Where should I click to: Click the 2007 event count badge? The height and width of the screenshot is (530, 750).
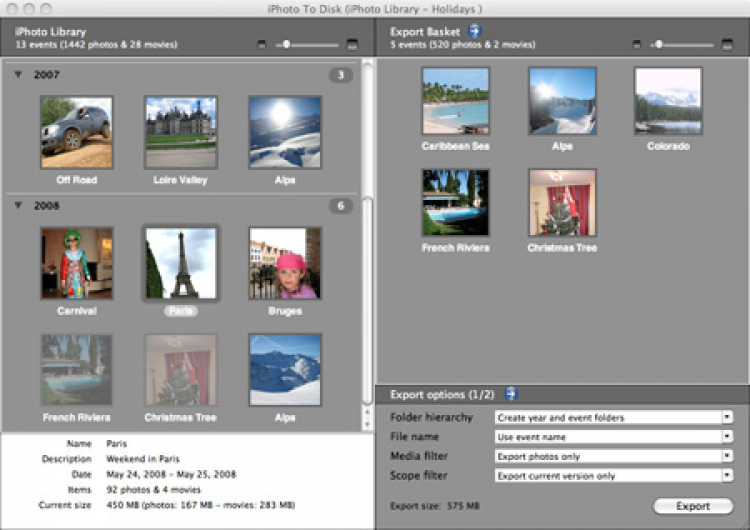coord(341,75)
